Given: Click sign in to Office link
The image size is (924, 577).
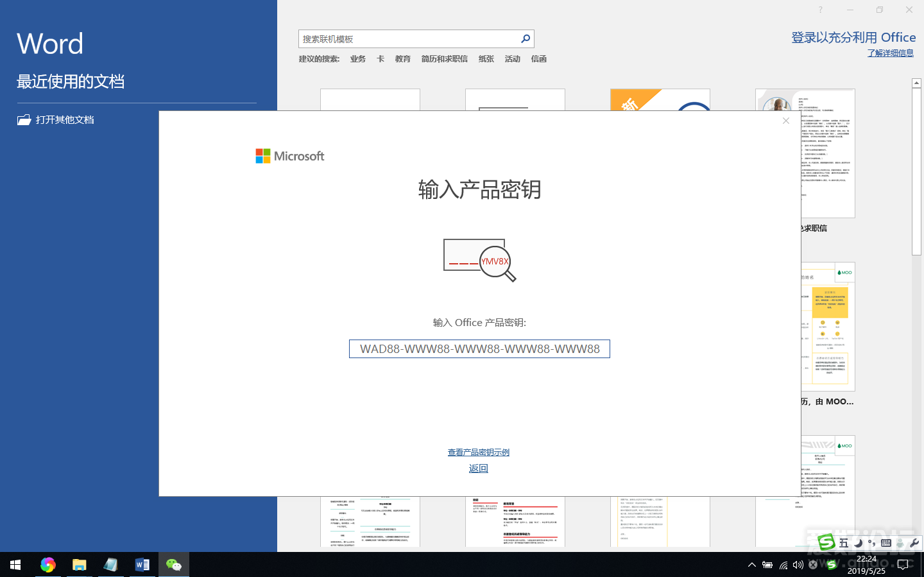Looking at the screenshot, I should 853,38.
